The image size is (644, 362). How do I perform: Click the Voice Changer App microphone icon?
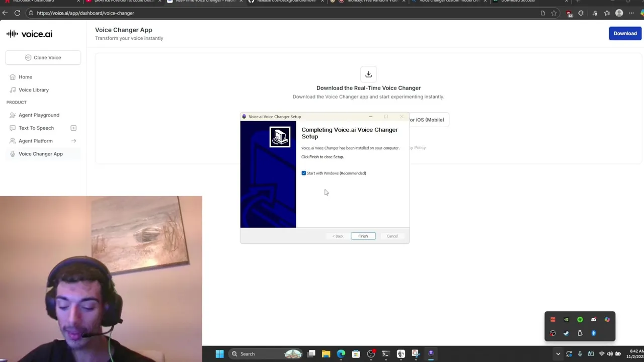(x=13, y=154)
